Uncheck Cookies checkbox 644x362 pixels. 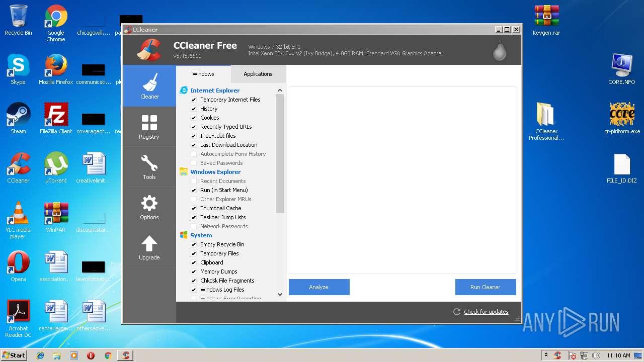(194, 118)
